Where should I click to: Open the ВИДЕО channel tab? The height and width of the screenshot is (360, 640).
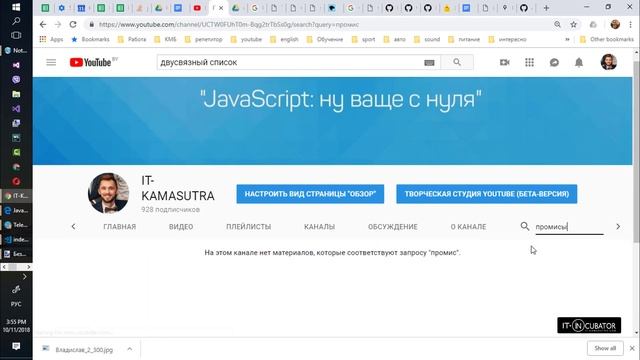(181, 227)
